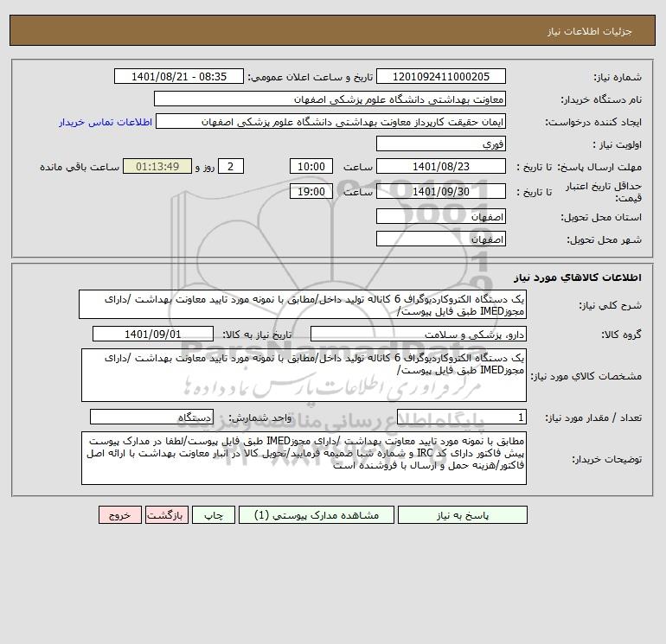Open مشاهده مدارک پیوستی (1) button
The image size is (666, 644).
tap(317, 515)
